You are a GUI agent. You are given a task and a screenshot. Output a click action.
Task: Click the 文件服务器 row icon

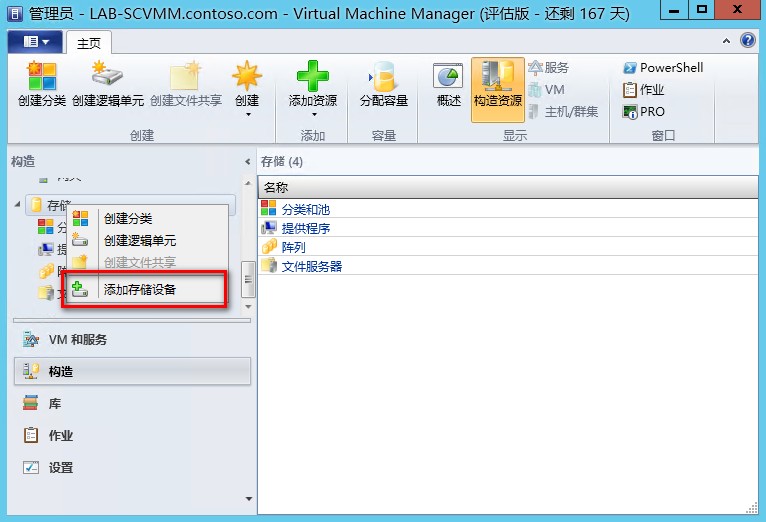pos(269,265)
